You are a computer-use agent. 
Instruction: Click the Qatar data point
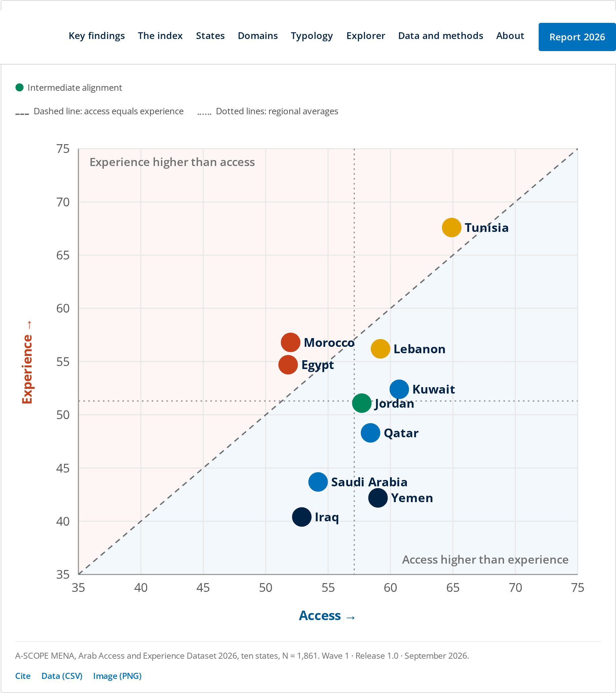[x=371, y=433]
